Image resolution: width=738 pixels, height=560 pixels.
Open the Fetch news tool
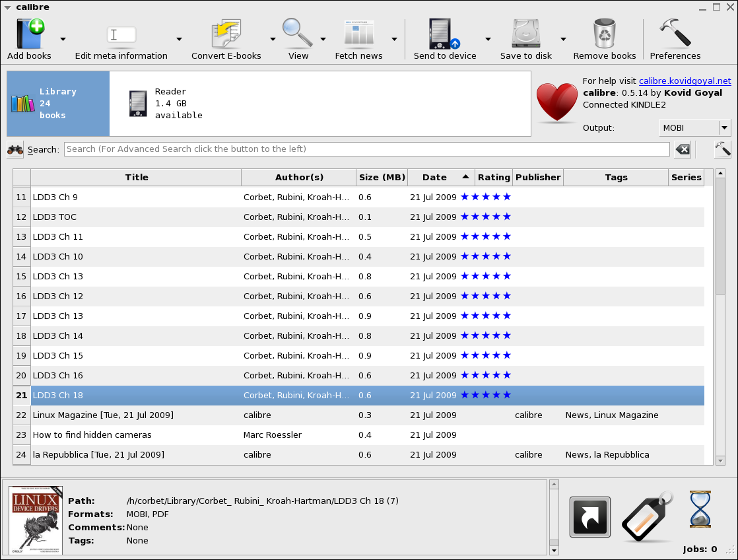tap(358, 34)
